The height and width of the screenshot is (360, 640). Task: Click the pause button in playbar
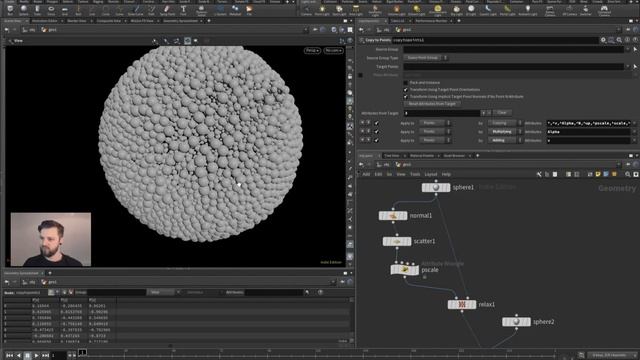(27, 356)
